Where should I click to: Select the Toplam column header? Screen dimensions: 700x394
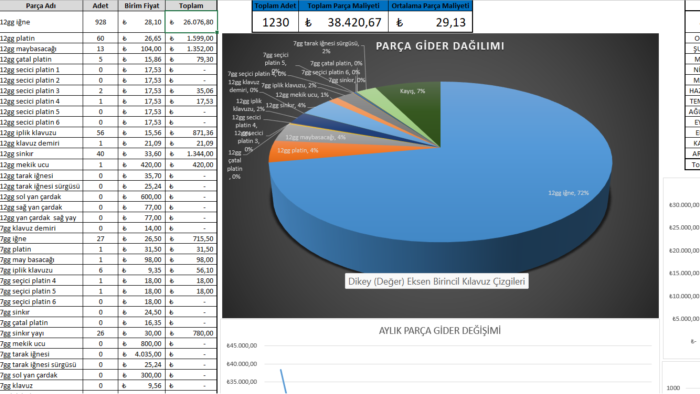[x=191, y=6]
